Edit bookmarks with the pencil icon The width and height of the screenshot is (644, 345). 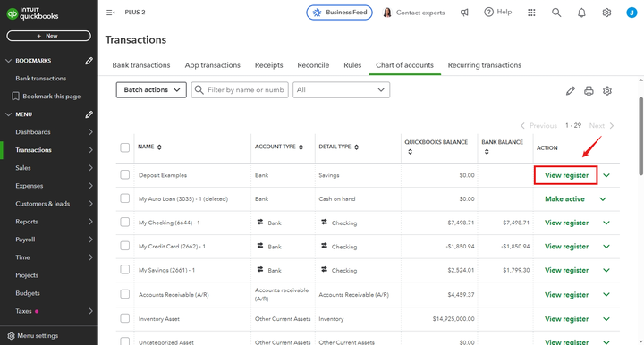(89, 61)
